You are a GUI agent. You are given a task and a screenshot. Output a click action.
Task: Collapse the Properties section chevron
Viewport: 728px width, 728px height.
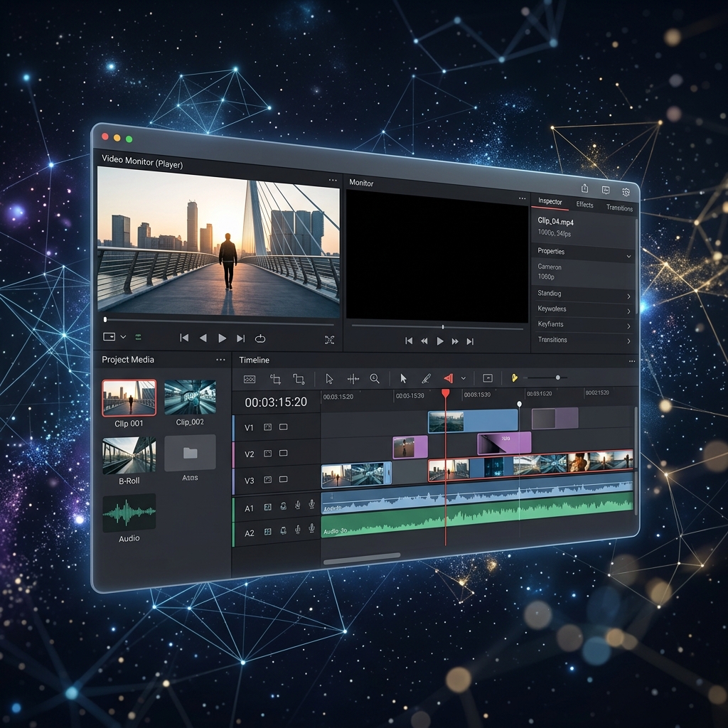(x=628, y=256)
